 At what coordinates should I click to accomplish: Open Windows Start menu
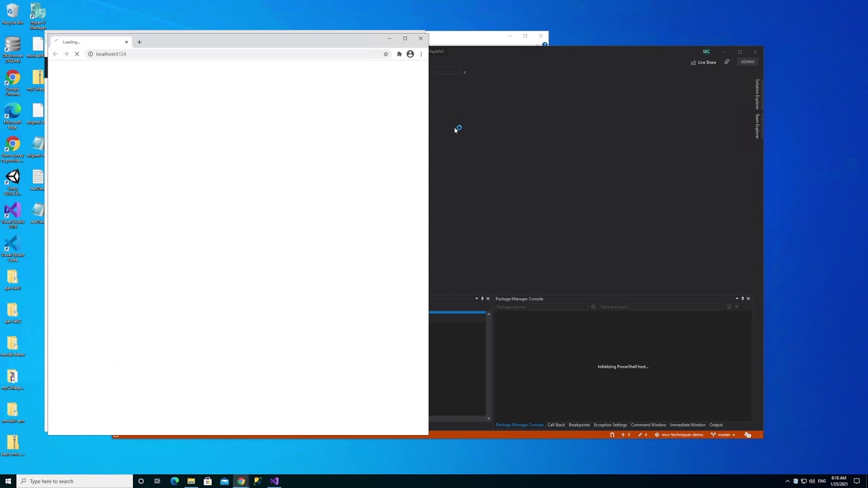click(x=8, y=481)
